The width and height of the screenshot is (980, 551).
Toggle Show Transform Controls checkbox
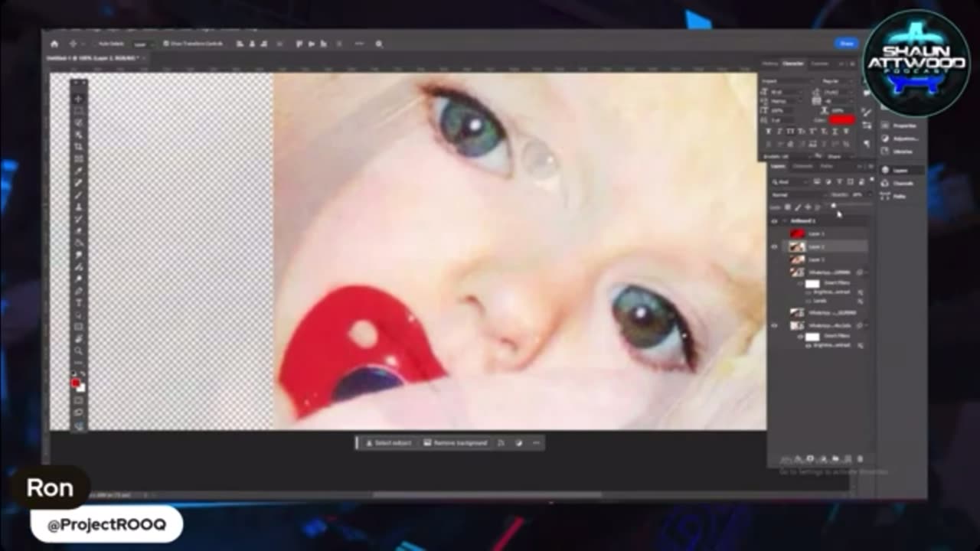point(165,44)
